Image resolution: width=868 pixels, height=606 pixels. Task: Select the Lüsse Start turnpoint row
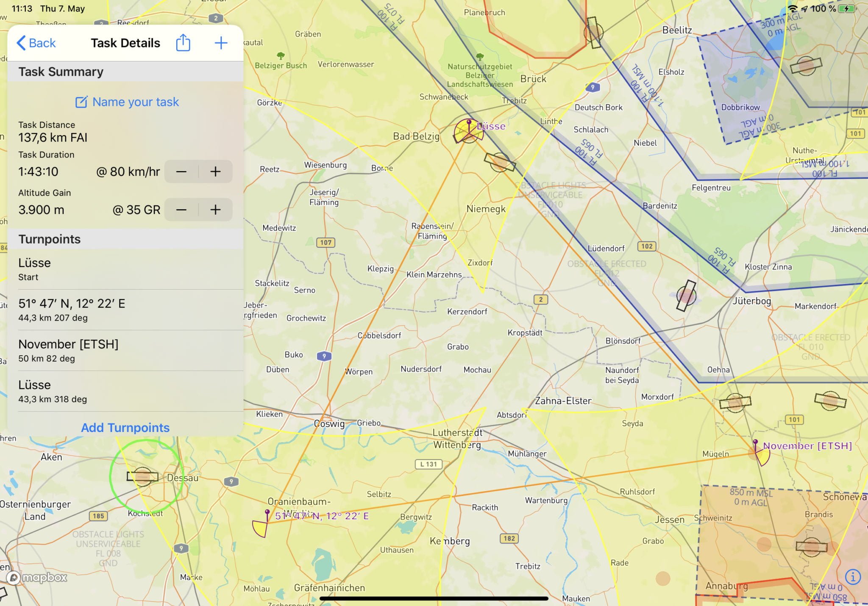(125, 269)
